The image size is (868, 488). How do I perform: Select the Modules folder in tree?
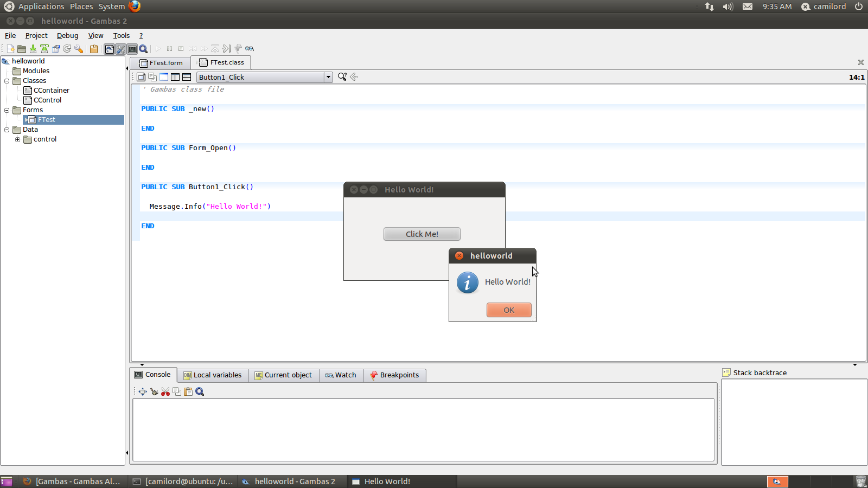pyautogui.click(x=36, y=70)
